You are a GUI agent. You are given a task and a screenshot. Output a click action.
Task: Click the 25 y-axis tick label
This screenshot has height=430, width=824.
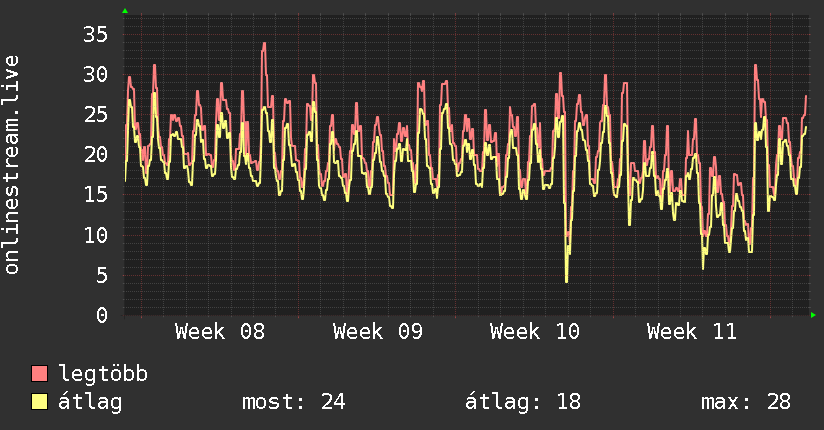[96, 115]
